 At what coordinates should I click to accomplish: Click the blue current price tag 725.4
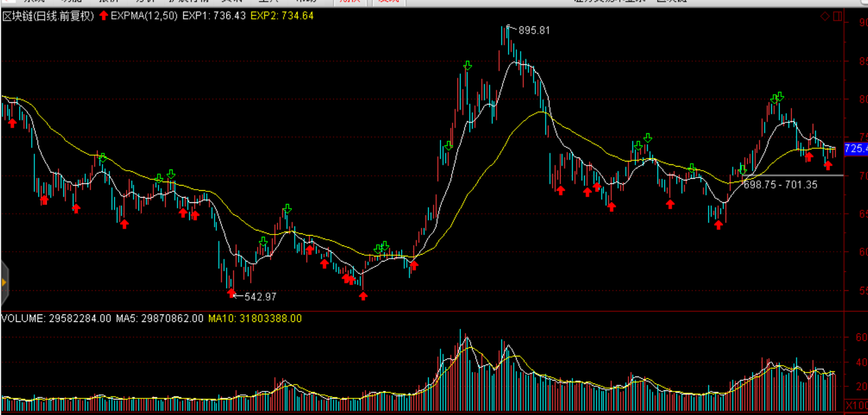855,149
